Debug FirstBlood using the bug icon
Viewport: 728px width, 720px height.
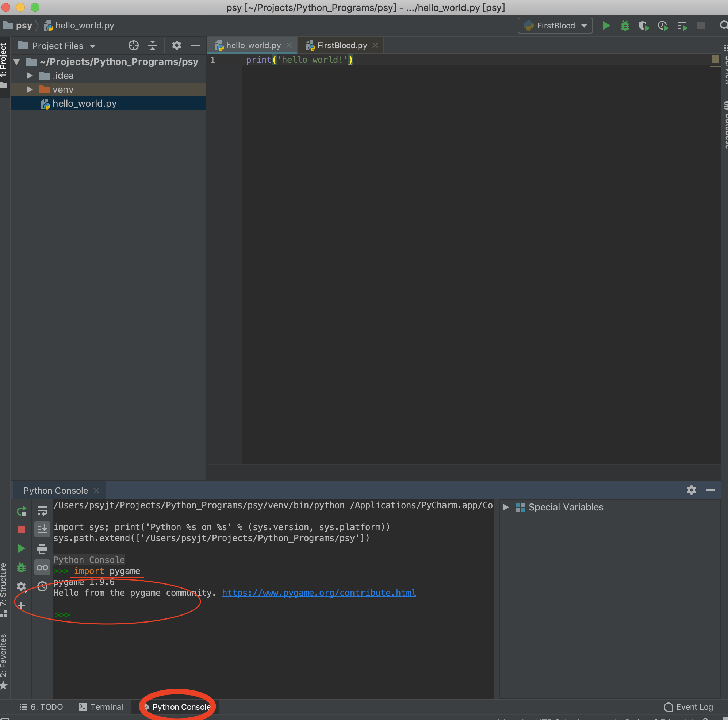pyautogui.click(x=625, y=26)
